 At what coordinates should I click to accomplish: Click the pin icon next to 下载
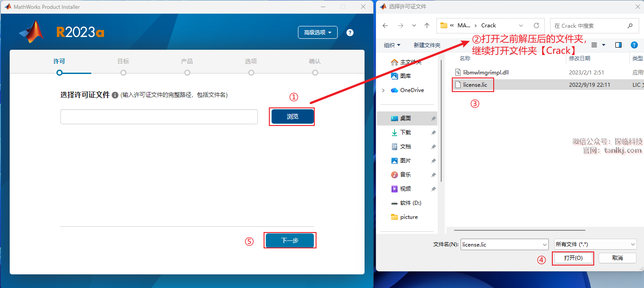tap(433, 133)
